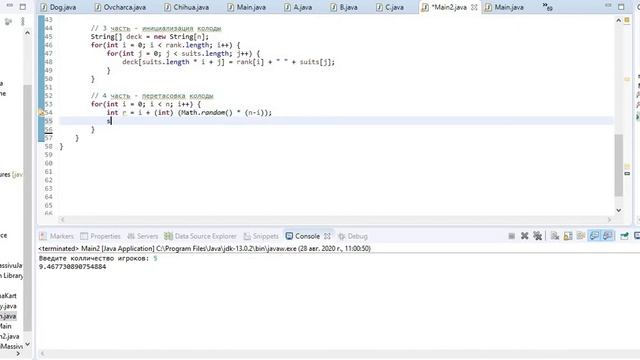Click the 'deck' variable declaration on line 45
Screen dimensions: 640x360
coord(134,37)
